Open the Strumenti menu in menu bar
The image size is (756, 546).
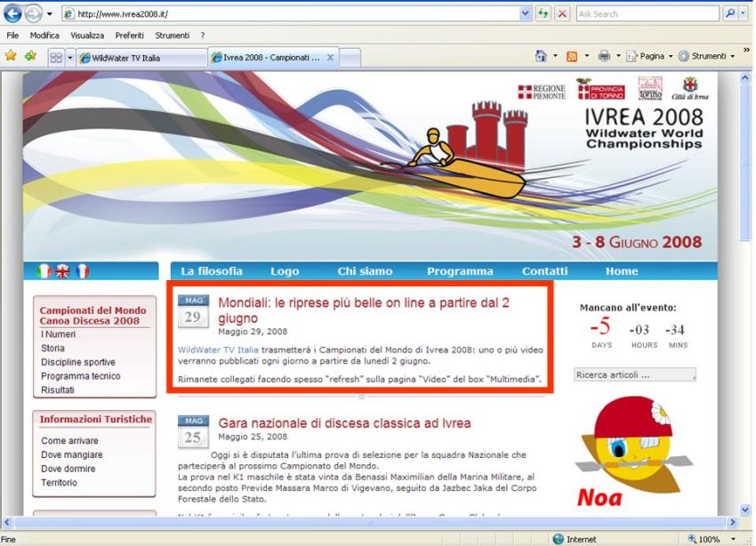tap(173, 36)
